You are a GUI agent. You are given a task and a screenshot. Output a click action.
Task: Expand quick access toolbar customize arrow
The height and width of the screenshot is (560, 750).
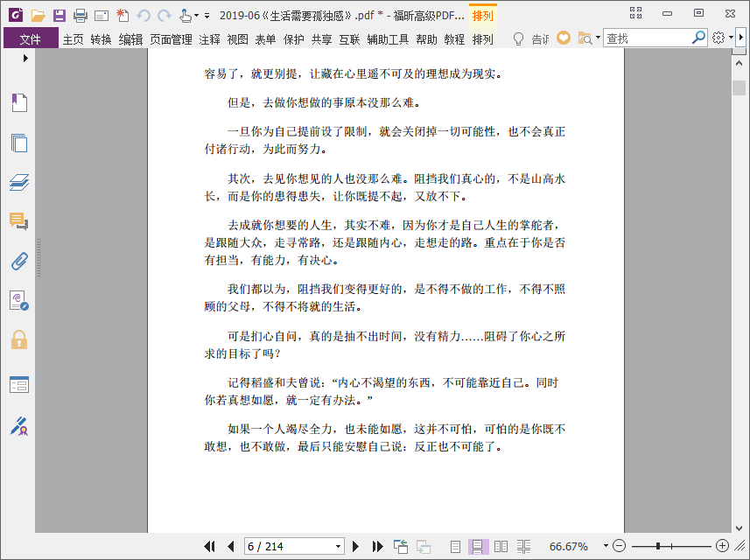pyautogui.click(x=207, y=16)
